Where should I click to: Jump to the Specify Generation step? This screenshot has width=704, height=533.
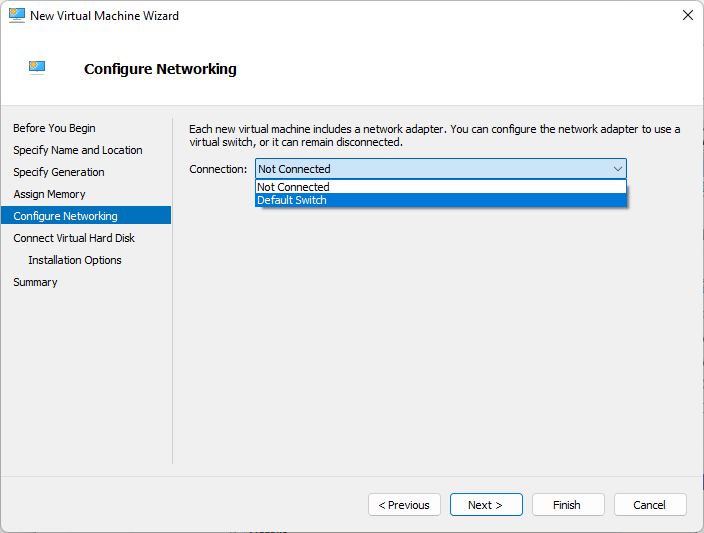59,172
